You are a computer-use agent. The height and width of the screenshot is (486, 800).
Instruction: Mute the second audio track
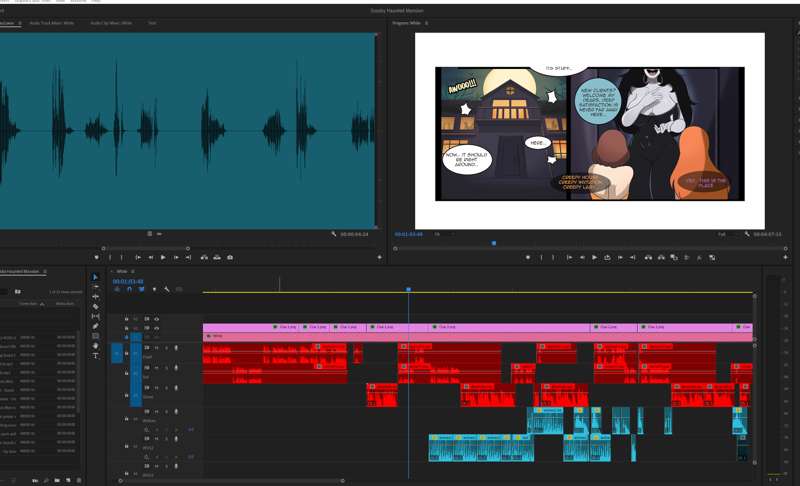[157, 367]
